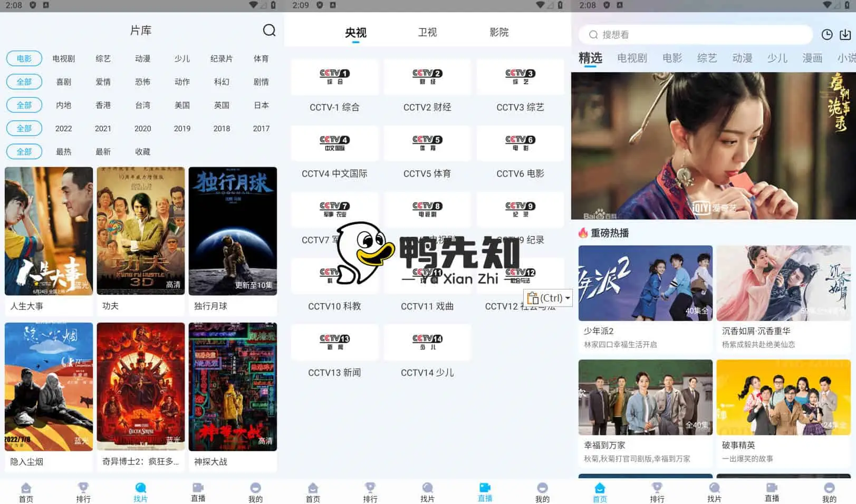
Task: Open the 漫画 category tab
Action: click(x=812, y=59)
